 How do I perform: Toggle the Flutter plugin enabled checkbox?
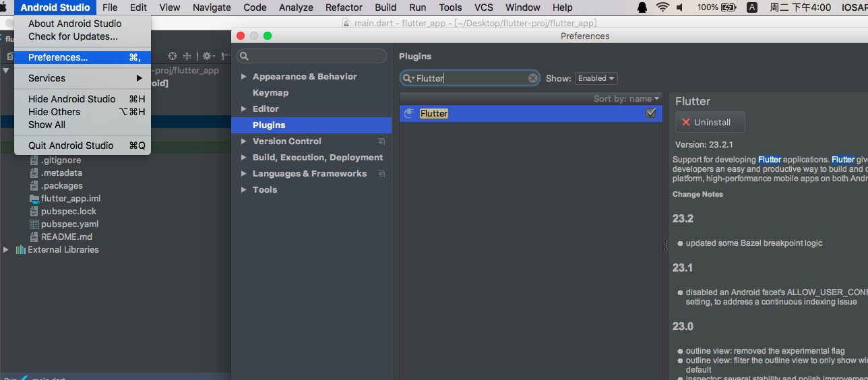click(650, 113)
